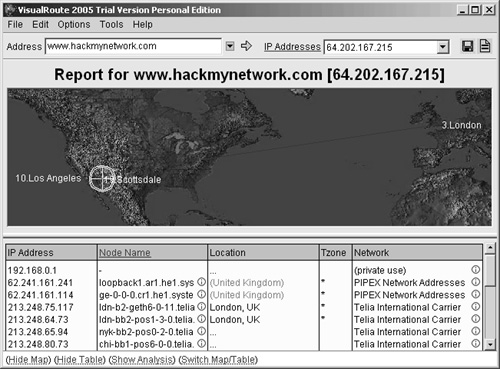The image size is (500, 369).
Task: Select IP cell 213.248.80.73
Action: coord(38,344)
